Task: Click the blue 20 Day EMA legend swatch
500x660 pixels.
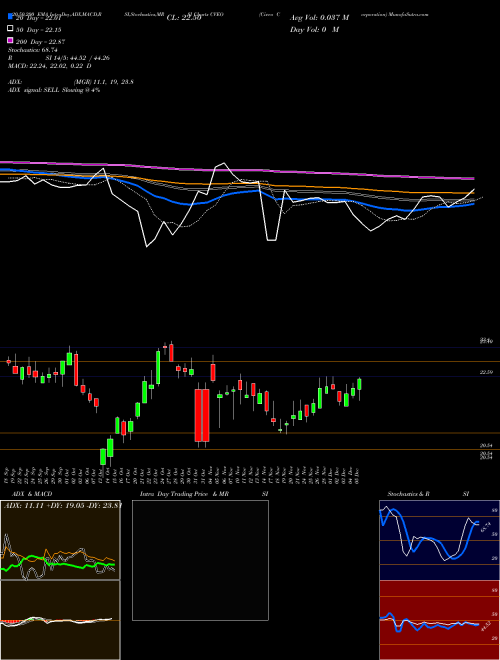Action: coord(10,17)
